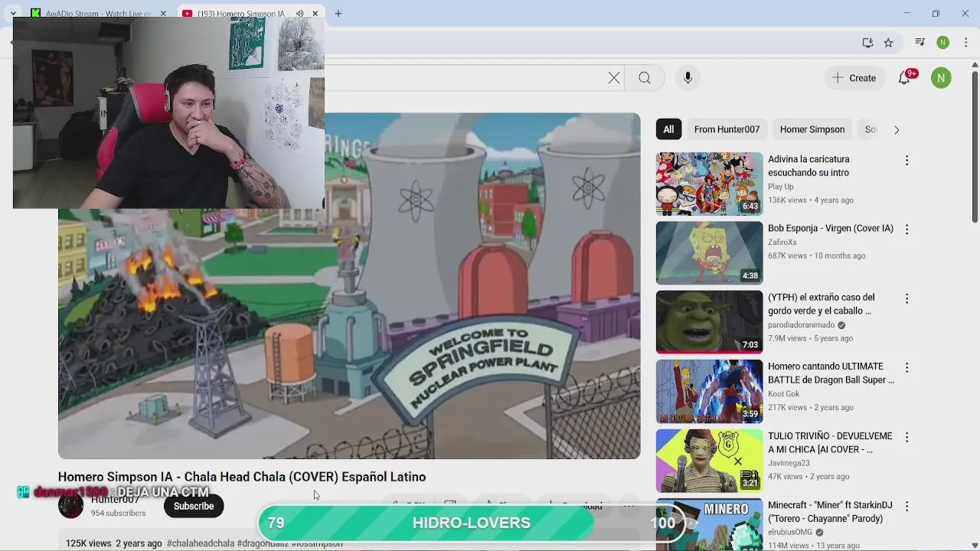Open the parodiadoranimado channel link
This screenshot has height=551, width=980.
coord(802,324)
